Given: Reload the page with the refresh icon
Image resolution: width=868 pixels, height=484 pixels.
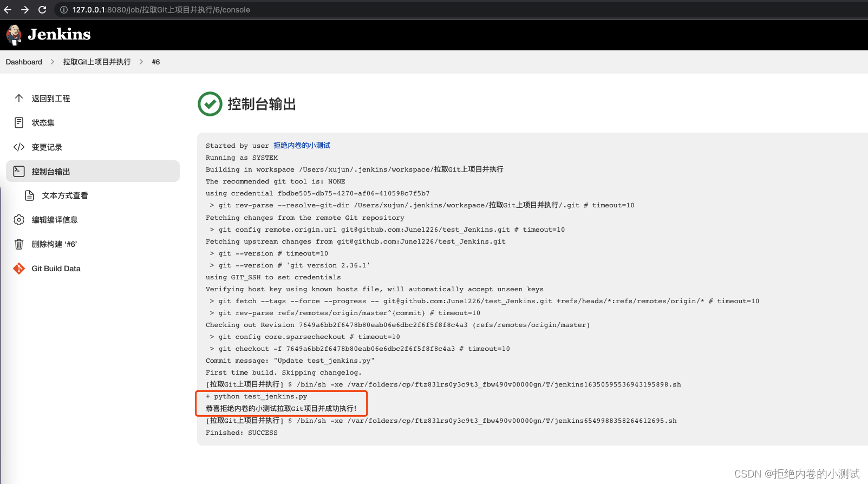Looking at the screenshot, I should (x=42, y=10).
